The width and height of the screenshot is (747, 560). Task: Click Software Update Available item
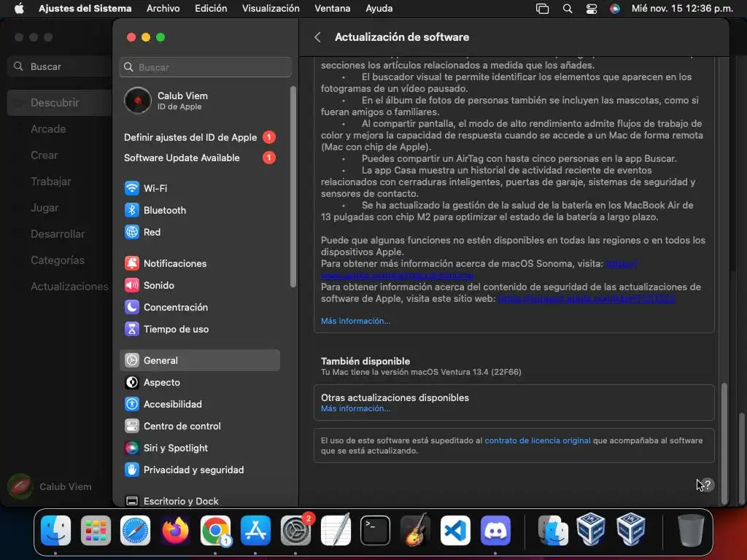200,157
